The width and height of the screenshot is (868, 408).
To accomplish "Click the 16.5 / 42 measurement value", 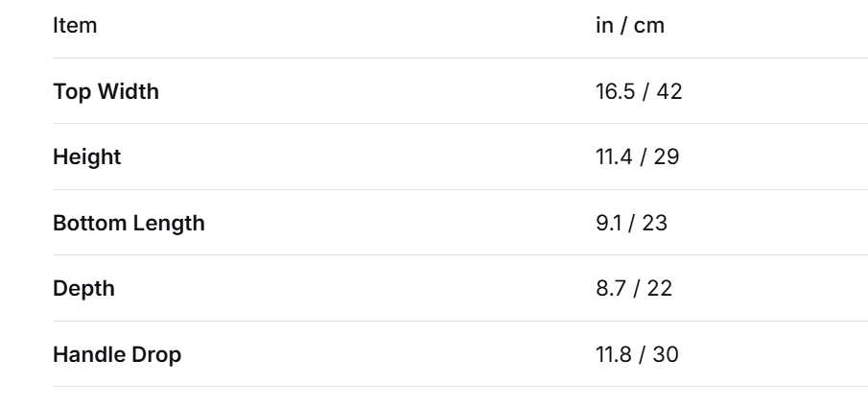I will click(639, 91).
